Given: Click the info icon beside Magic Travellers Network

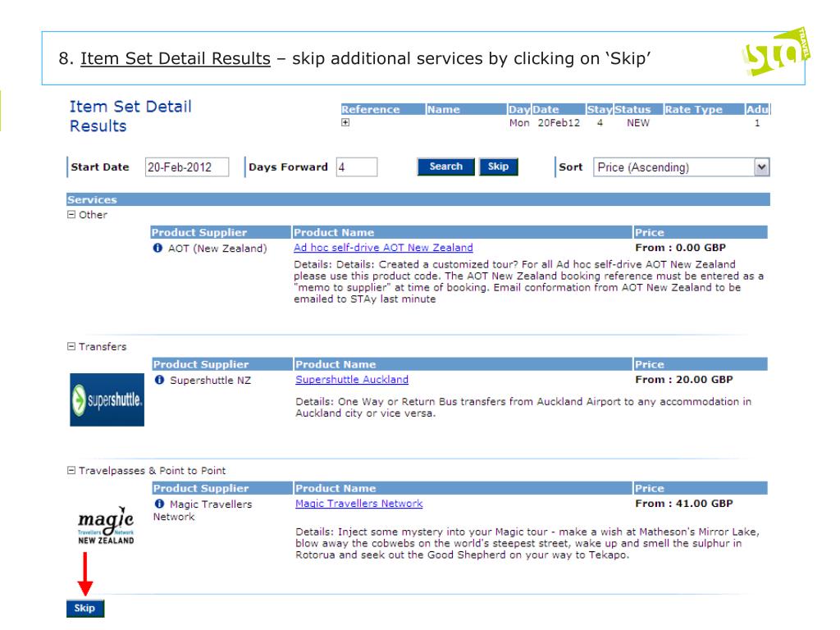Looking at the screenshot, I should point(159,504).
